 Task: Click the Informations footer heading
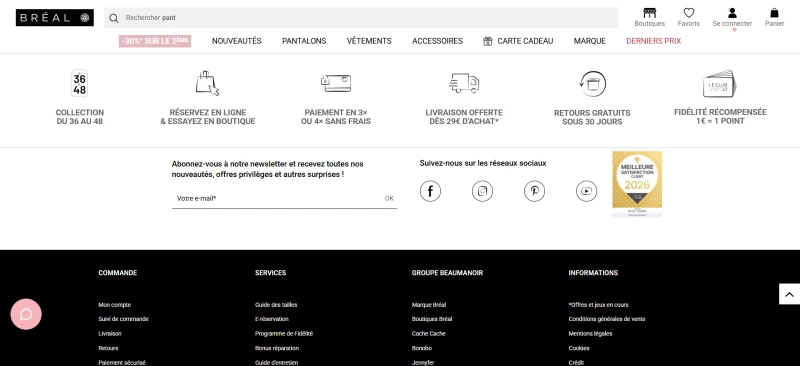tap(593, 273)
